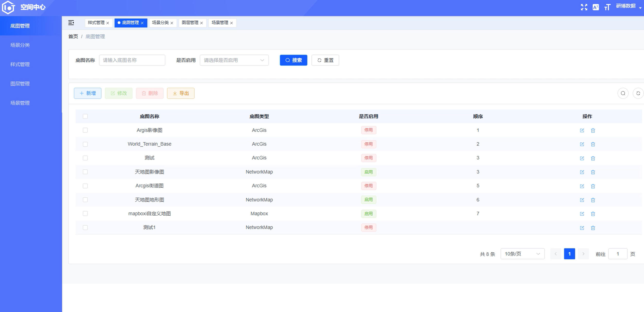Screen dimensions: 644x312
Task: Edit the 天地图地形图 row
Action: coord(582,200)
